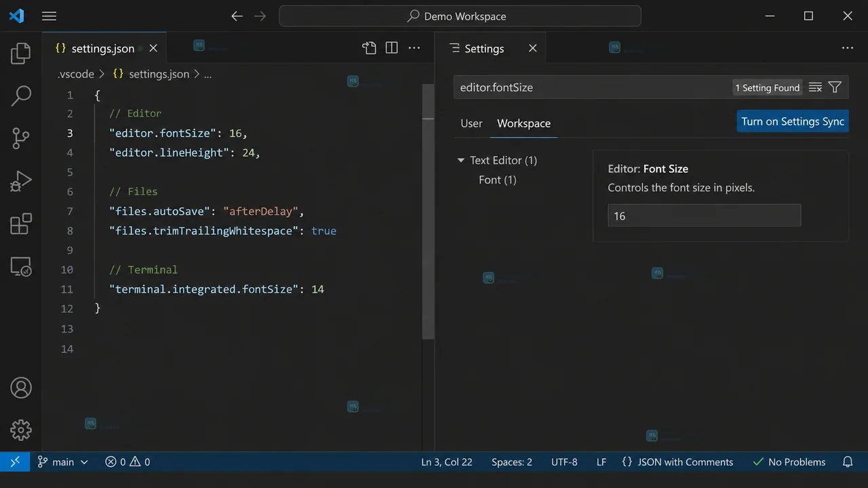Clear the settings search input
868x488 pixels.
816,87
